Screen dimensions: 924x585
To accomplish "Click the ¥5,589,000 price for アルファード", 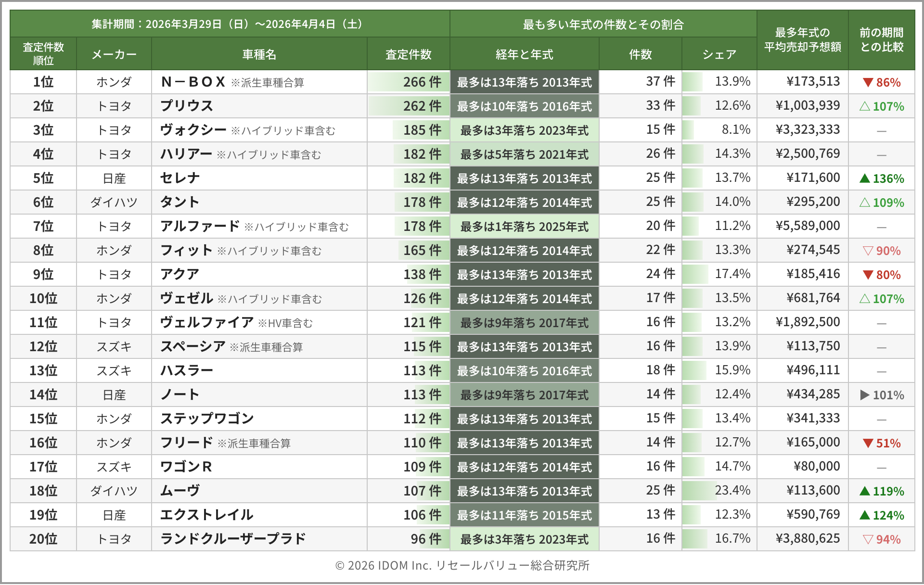I will point(808,226).
